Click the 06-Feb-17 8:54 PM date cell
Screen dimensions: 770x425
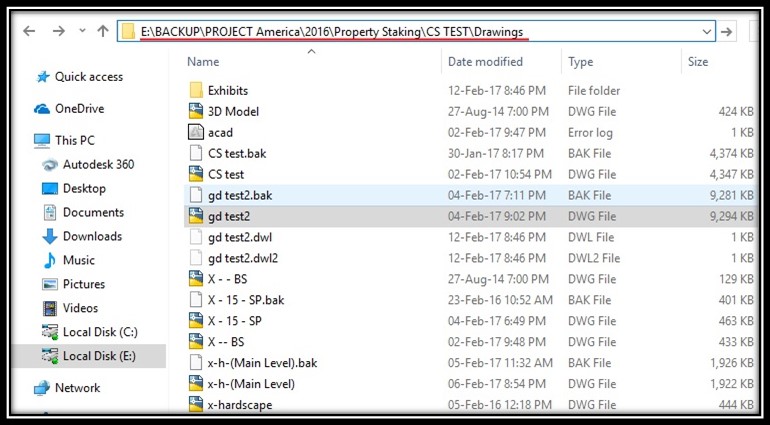(x=496, y=384)
